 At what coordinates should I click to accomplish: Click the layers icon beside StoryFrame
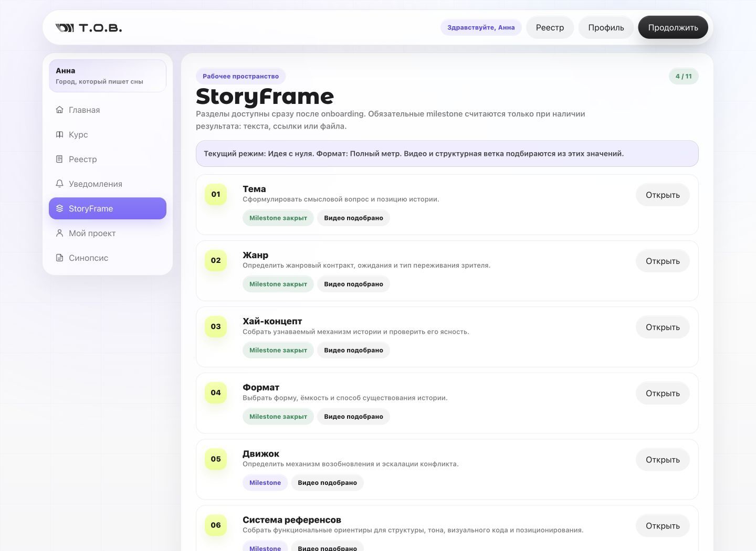59,208
